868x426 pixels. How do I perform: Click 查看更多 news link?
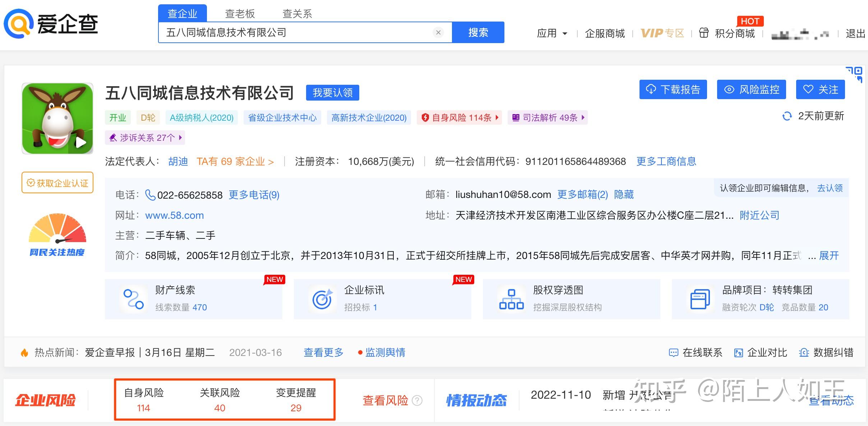[x=324, y=352]
